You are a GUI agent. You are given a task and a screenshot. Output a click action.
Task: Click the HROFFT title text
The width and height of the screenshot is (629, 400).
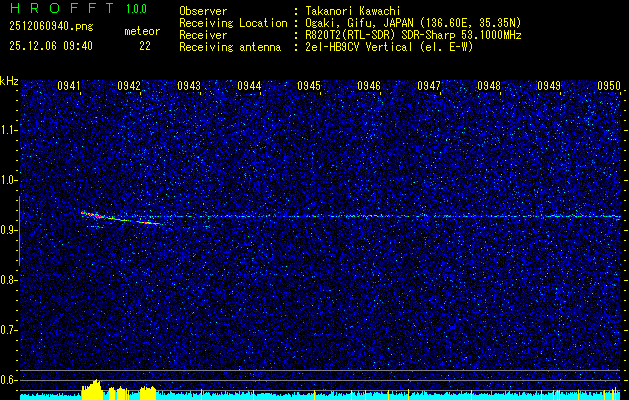(x=57, y=9)
